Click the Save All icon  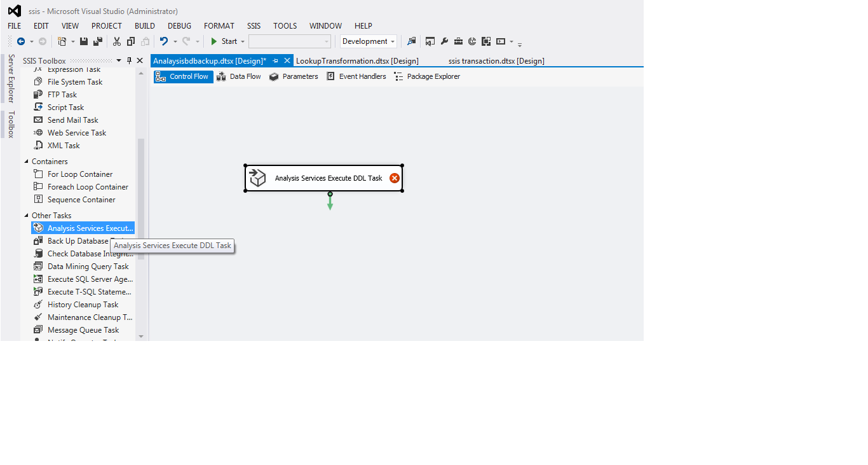coord(97,41)
